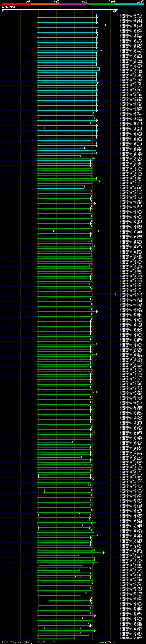Select UniRef100_Q0U178 label
146x644 pixels.
pos(131,354)
